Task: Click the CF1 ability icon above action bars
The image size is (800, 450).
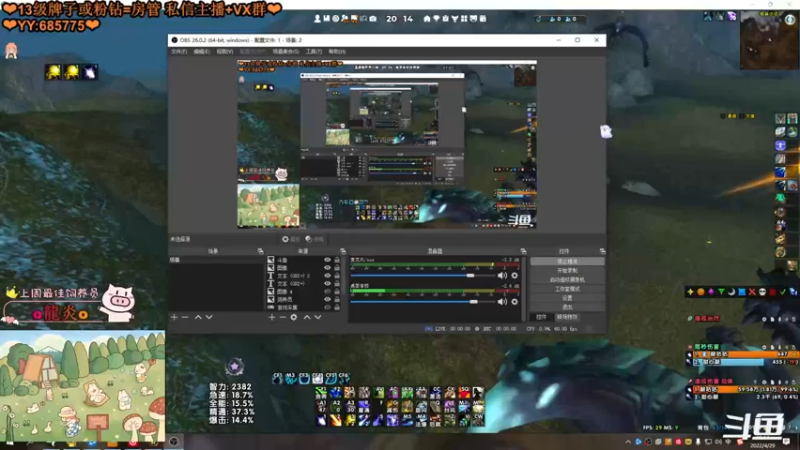Action: click(x=278, y=378)
